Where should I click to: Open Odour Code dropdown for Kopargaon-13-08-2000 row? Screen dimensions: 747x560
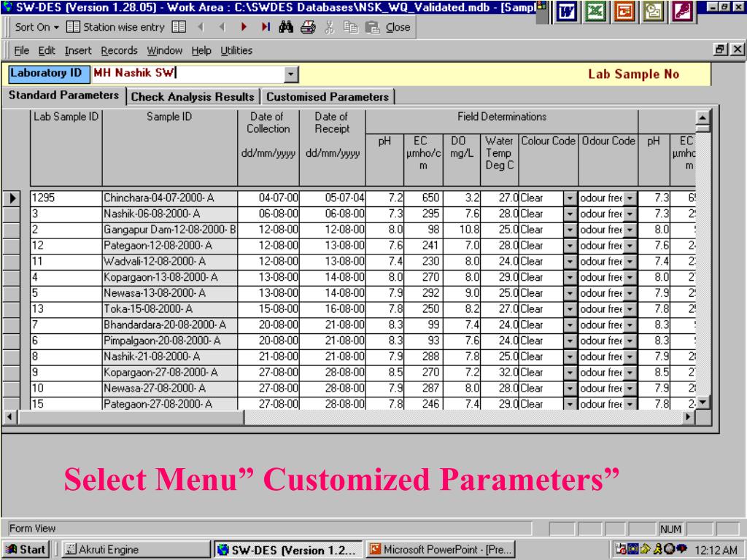630,278
